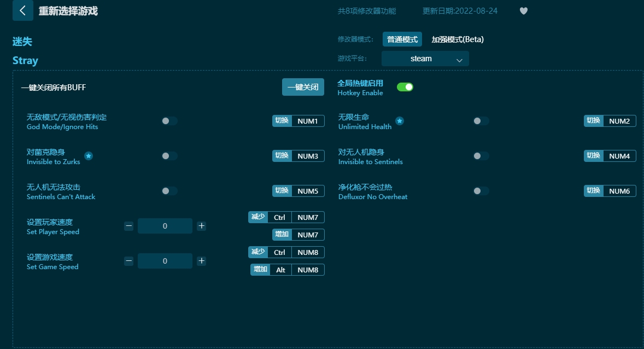Increase player speed with plus icon

(201, 226)
